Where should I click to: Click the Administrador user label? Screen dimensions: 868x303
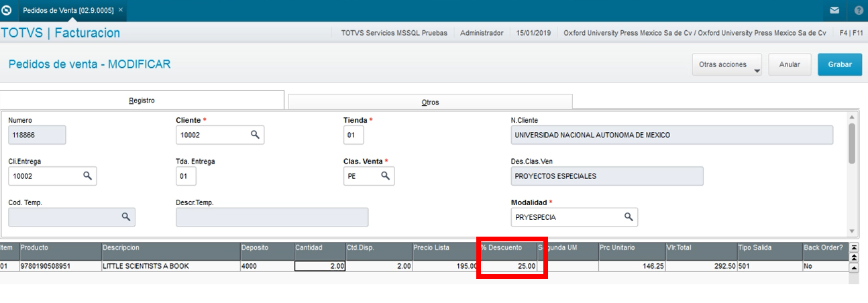[x=482, y=33]
